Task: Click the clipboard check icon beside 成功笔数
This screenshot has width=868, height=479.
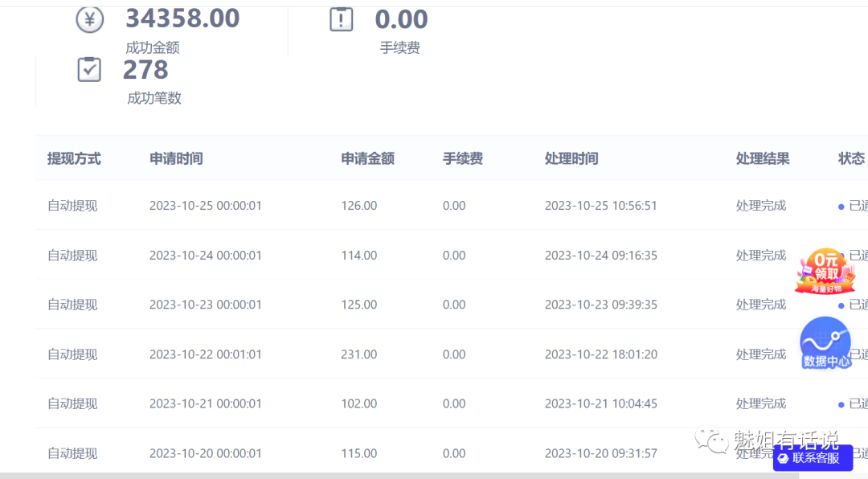Action: coord(89,70)
